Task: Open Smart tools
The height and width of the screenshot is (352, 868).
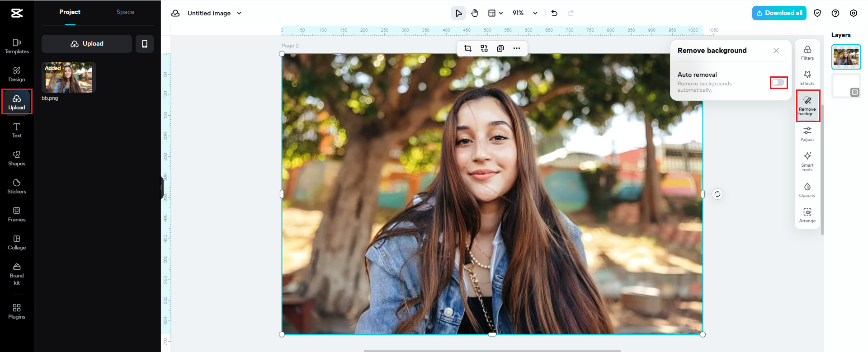Action: (807, 161)
